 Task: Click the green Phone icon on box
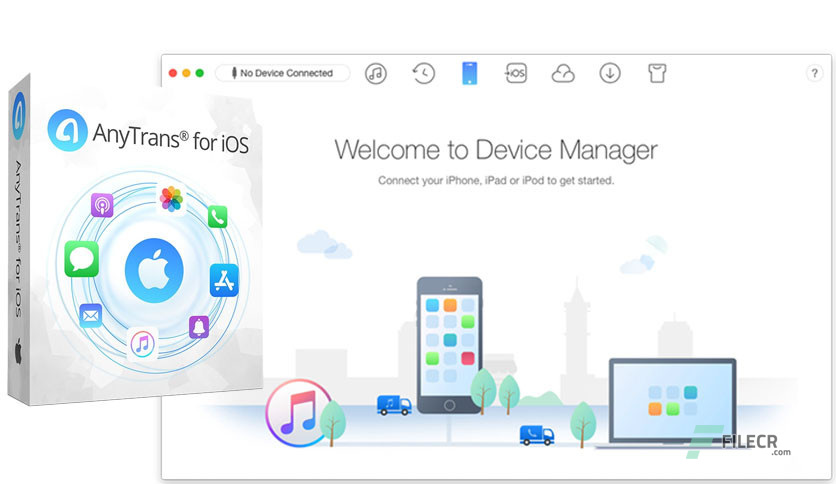point(218,216)
